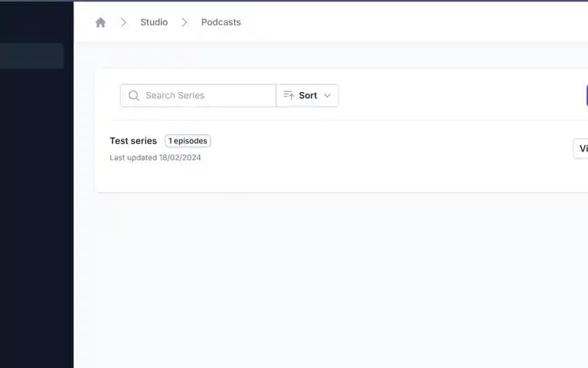Click Last updated 18/02/2024 text

pyautogui.click(x=155, y=158)
